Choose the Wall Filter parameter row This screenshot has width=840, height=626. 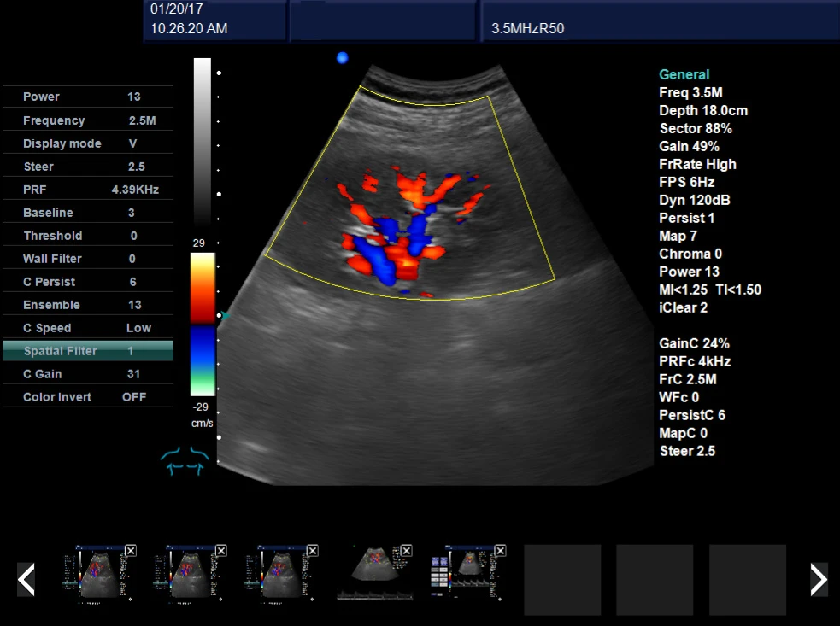pyautogui.click(x=88, y=259)
